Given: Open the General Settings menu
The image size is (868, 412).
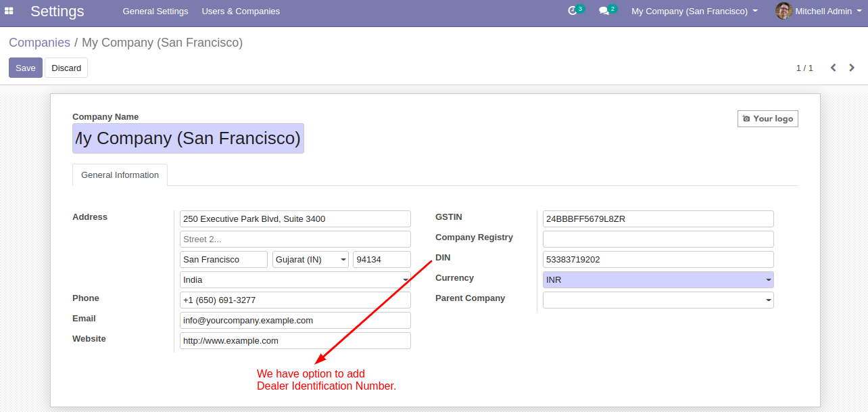Looking at the screenshot, I should tap(155, 11).
